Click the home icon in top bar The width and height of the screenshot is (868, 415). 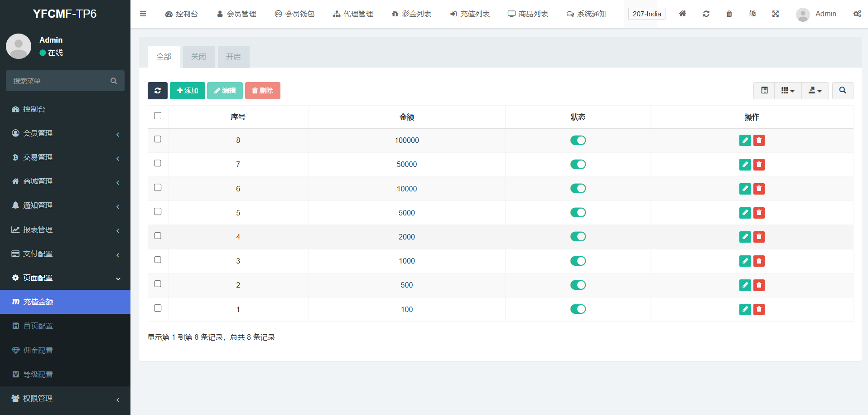point(682,14)
